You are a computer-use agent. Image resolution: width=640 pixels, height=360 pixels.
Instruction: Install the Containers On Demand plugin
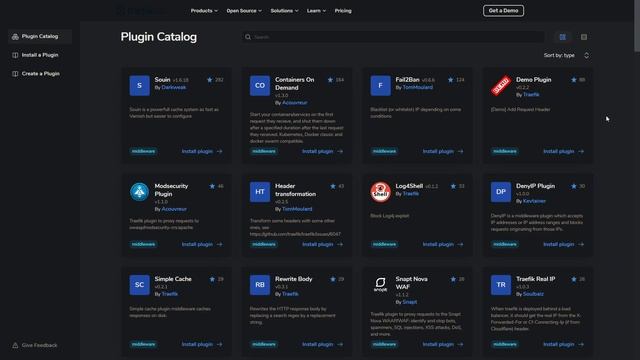[322, 151]
